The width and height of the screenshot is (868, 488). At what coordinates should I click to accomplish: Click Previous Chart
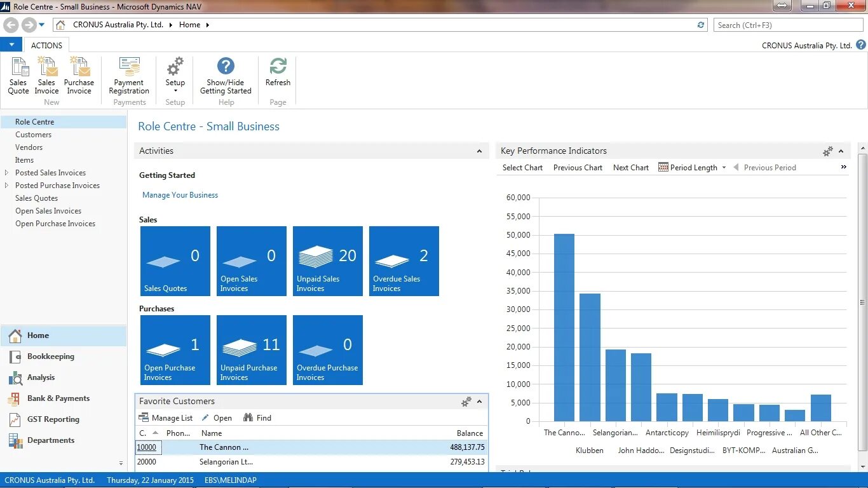[x=578, y=168]
